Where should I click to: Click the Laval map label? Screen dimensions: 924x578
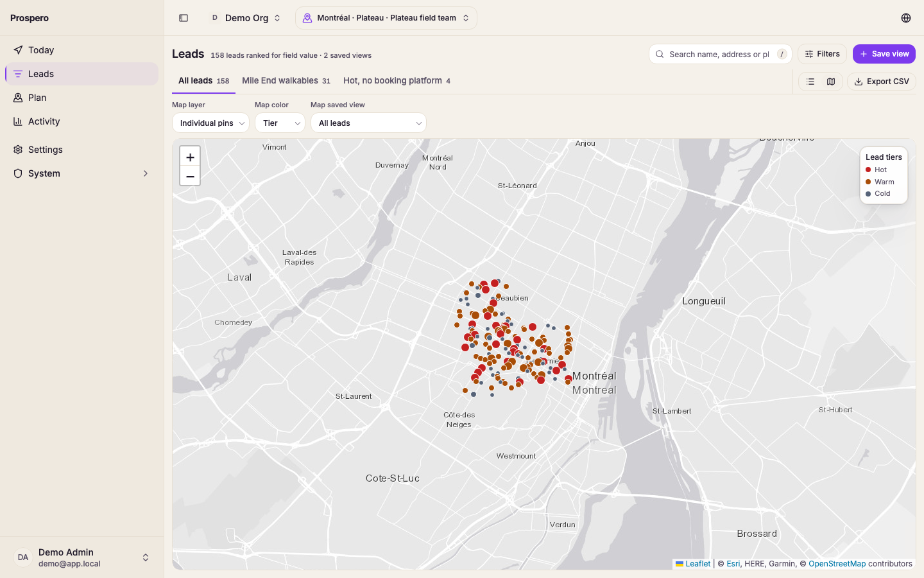pos(239,277)
